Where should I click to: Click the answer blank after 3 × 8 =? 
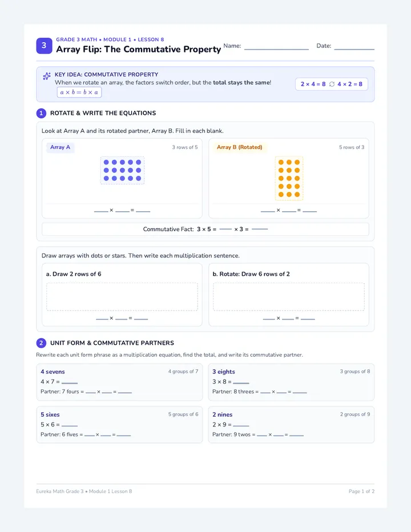point(241,383)
